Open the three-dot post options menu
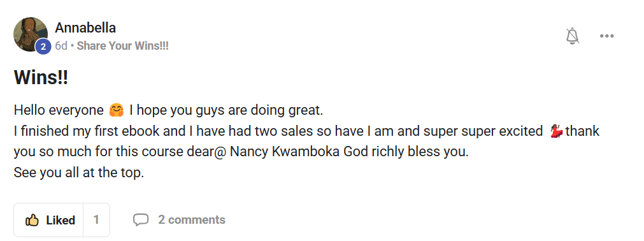This screenshot has width=644, height=241. click(x=606, y=36)
